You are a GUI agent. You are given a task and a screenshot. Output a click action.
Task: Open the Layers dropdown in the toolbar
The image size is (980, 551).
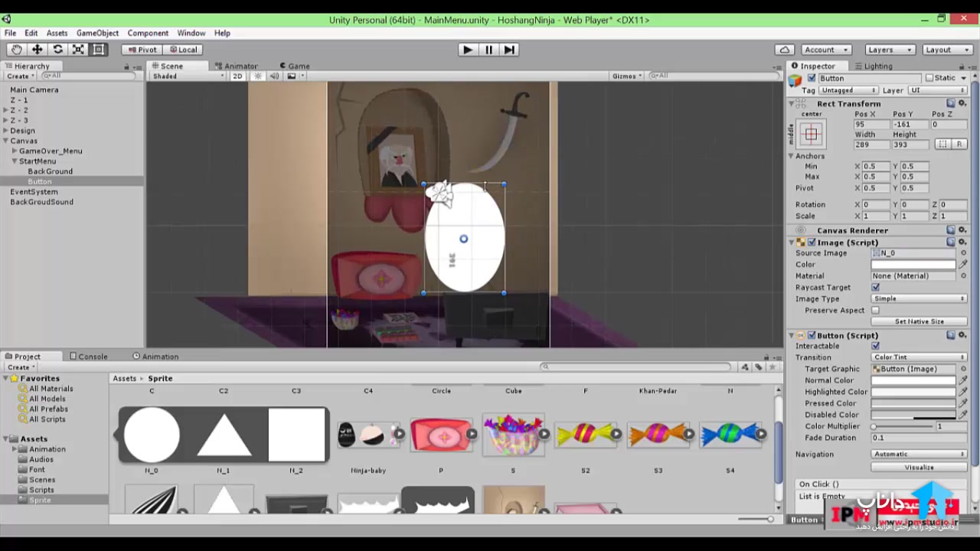tap(889, 50)
